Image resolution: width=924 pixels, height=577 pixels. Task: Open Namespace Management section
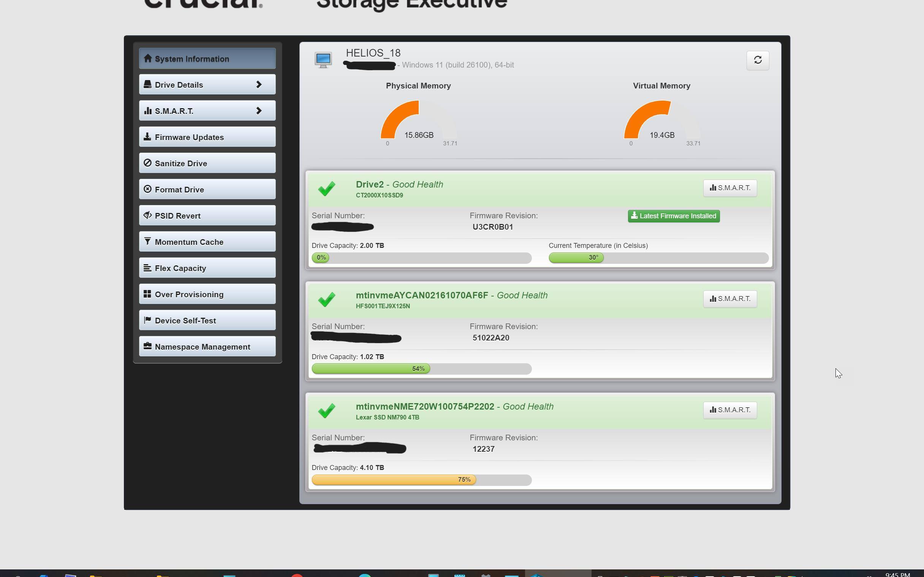207,347
